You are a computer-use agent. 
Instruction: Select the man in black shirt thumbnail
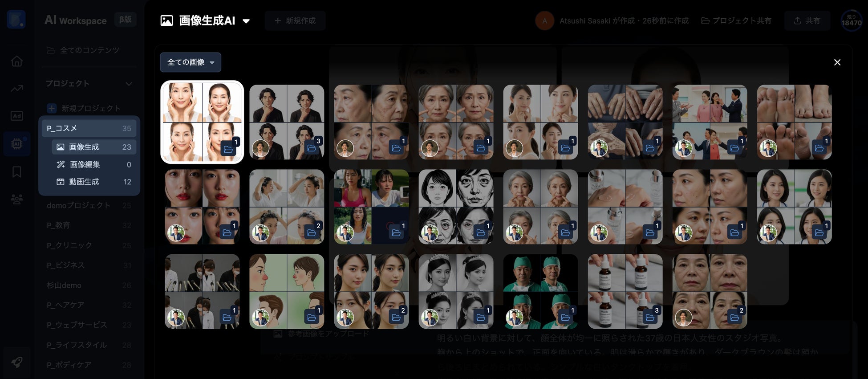point(287,122)
